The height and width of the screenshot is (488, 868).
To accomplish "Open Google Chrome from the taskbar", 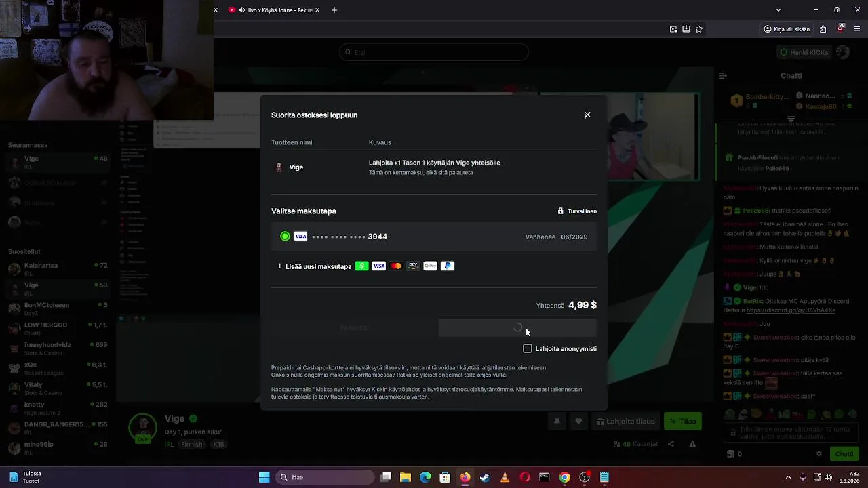I will [x=564, y=477].
